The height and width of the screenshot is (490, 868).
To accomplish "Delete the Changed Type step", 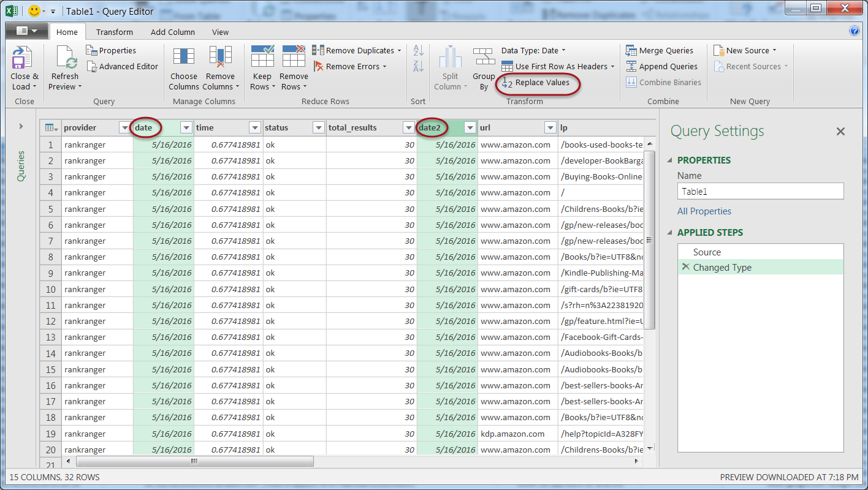I will 685,267.
